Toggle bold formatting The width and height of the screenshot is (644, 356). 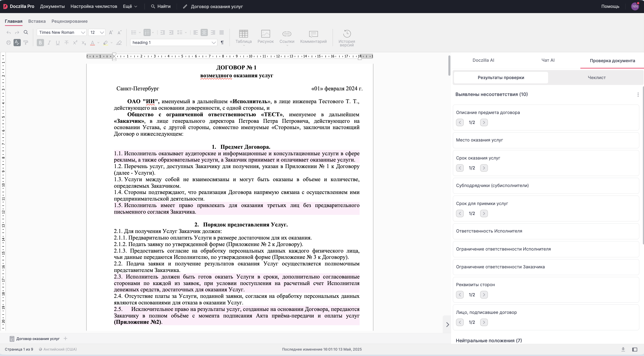coord(40,43)
